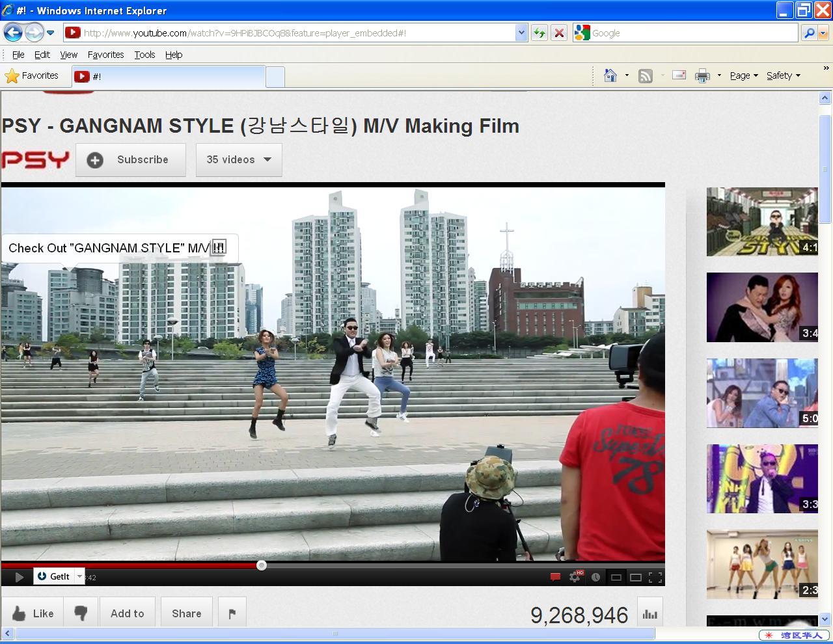The image size is (833, 644).
Task: Open the address bar history dropdown
Action: point(521,33)
